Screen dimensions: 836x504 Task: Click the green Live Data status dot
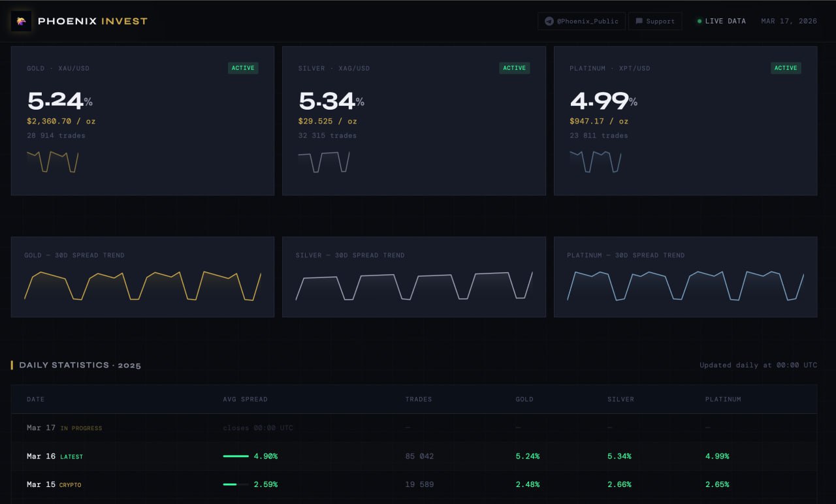699,21
